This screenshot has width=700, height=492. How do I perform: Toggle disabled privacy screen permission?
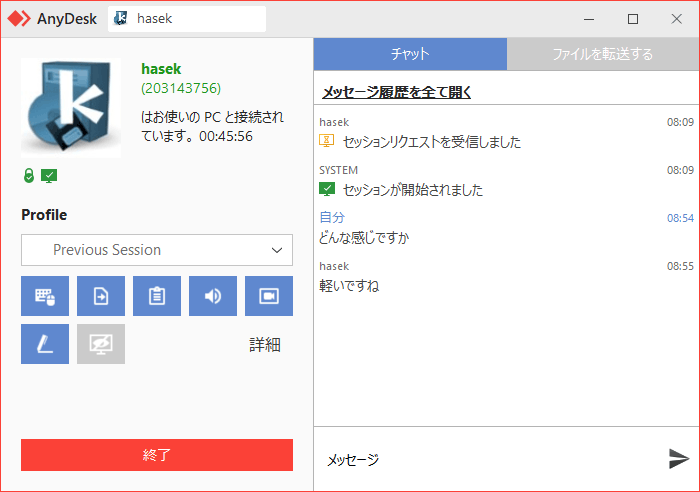coord(101,344)
